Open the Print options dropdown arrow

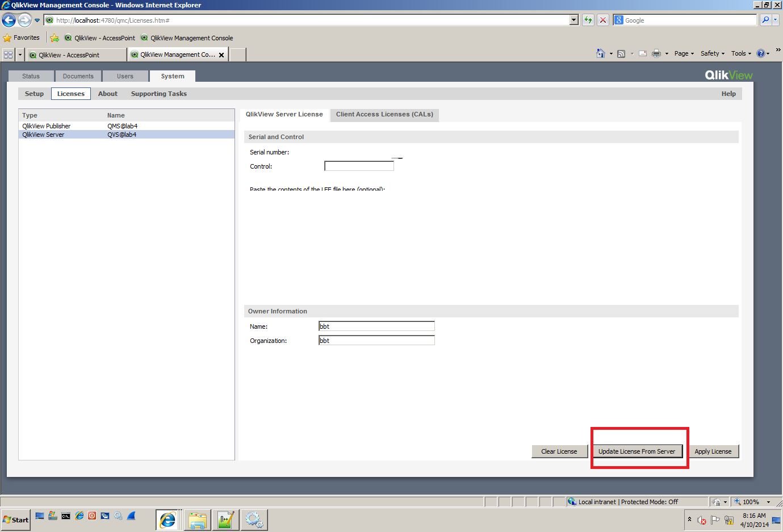(667, 54)
